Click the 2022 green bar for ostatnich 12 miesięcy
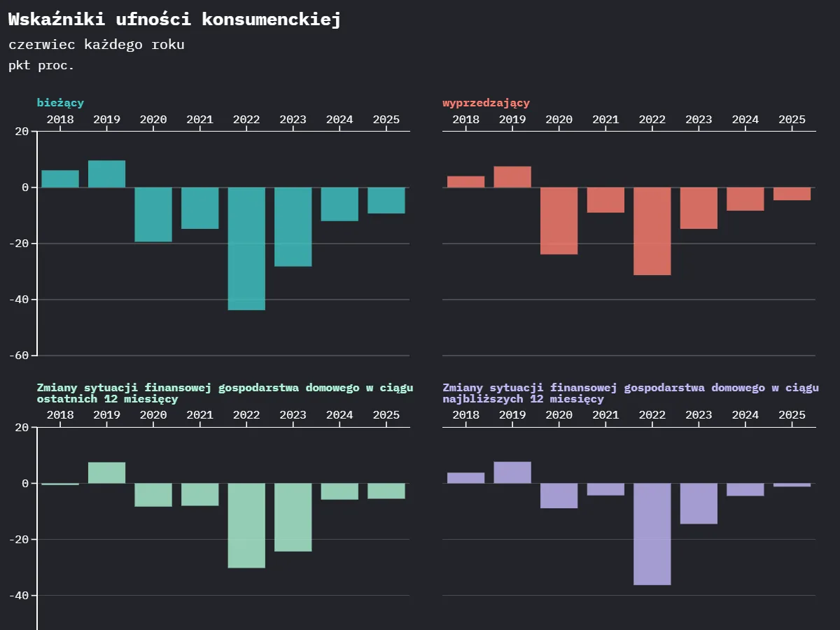Viewport: 840px width, 630px height. tap(246, 526)
